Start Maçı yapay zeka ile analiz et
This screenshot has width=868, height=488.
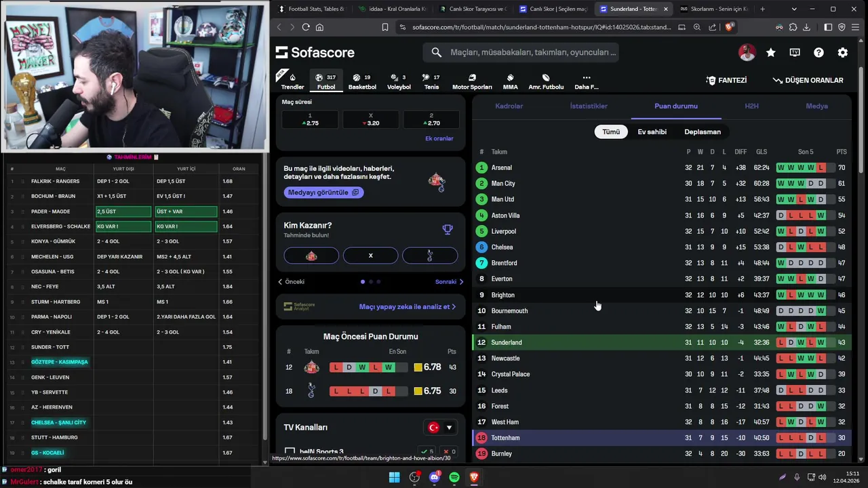click(407, 306)
